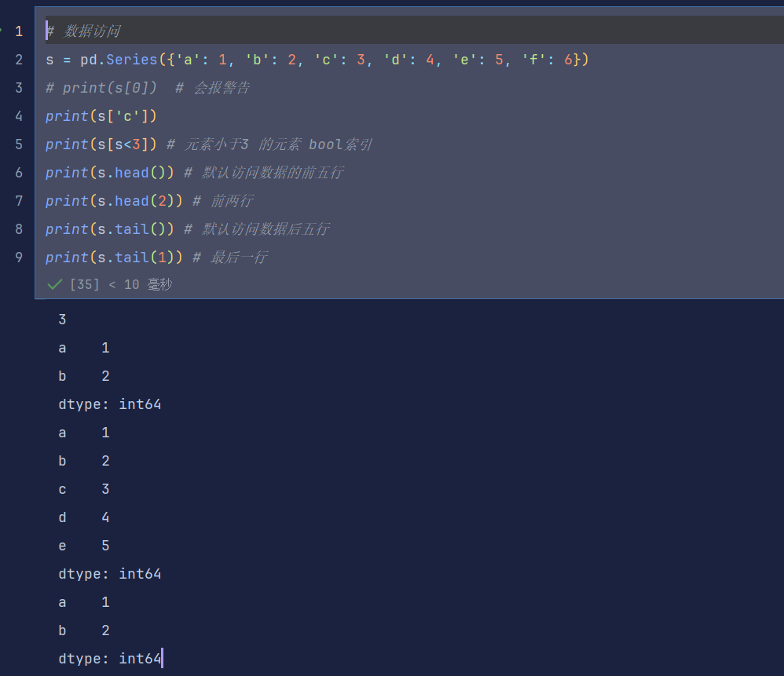This screenshot has width=784, height=676.
Task: Click the 'c 3' output row
Action: (83, 489)
